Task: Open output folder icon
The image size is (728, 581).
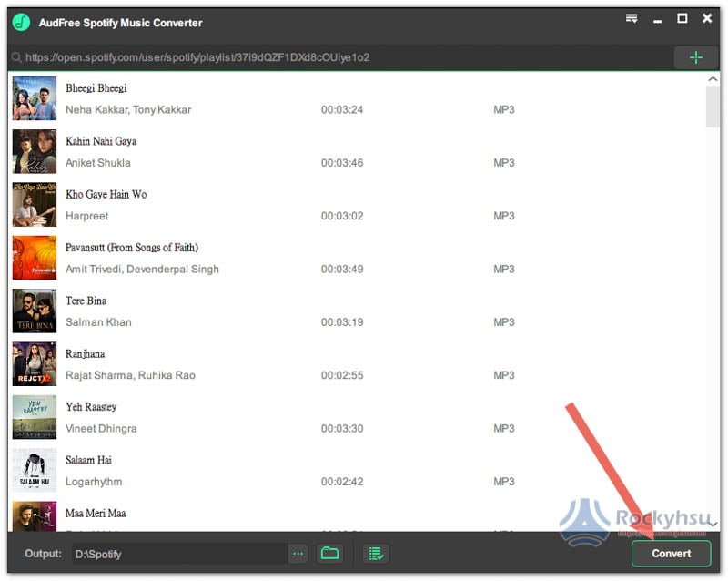Action: pos(329,554)
